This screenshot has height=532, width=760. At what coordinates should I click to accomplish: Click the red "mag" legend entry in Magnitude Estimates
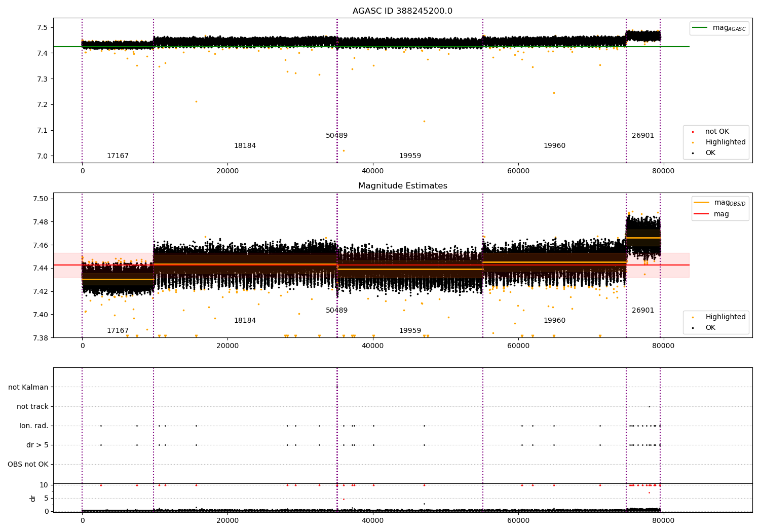point(721,214)
